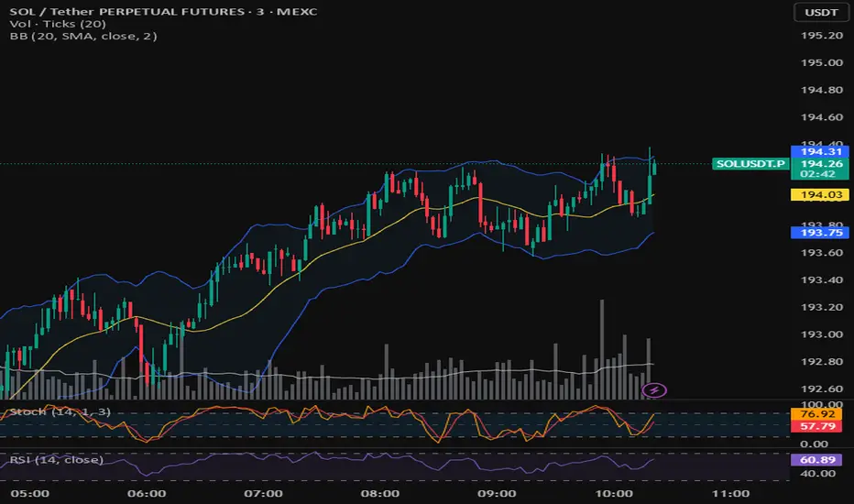Click the 193.60 price scale label
Image resolution: width=854 pixels, height=504 pixels.
coord(821,253)
